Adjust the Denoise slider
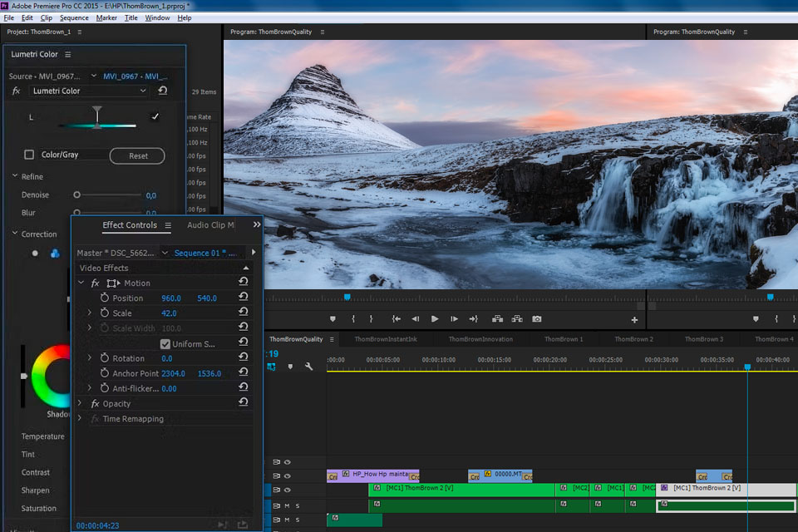This screenshot has width=798, height=532. pos(76,195)
